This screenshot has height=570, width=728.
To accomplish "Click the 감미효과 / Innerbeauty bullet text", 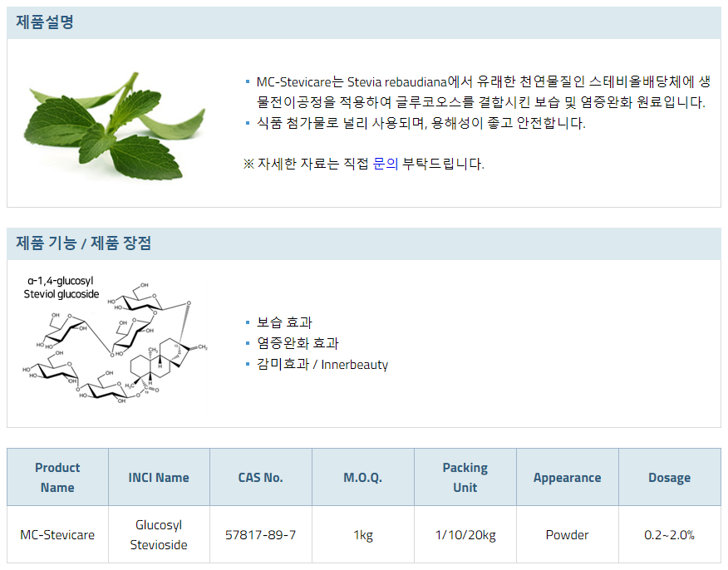I will tap(322, 365).
